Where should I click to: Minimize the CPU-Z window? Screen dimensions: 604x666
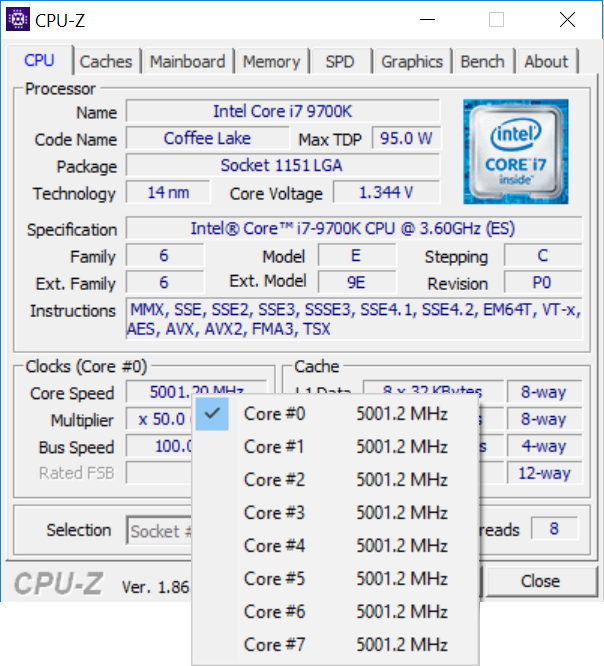(x=427, y=20)
